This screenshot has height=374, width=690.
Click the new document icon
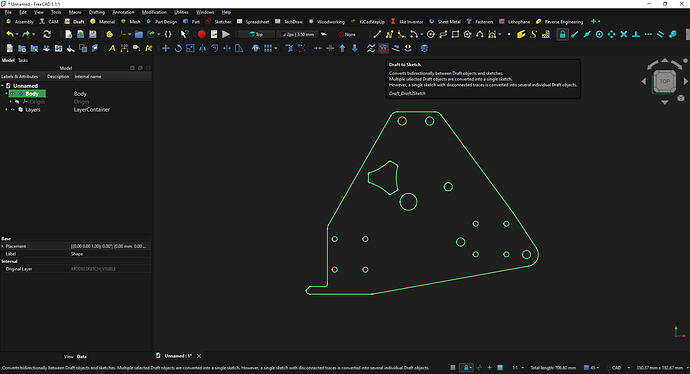68,34
